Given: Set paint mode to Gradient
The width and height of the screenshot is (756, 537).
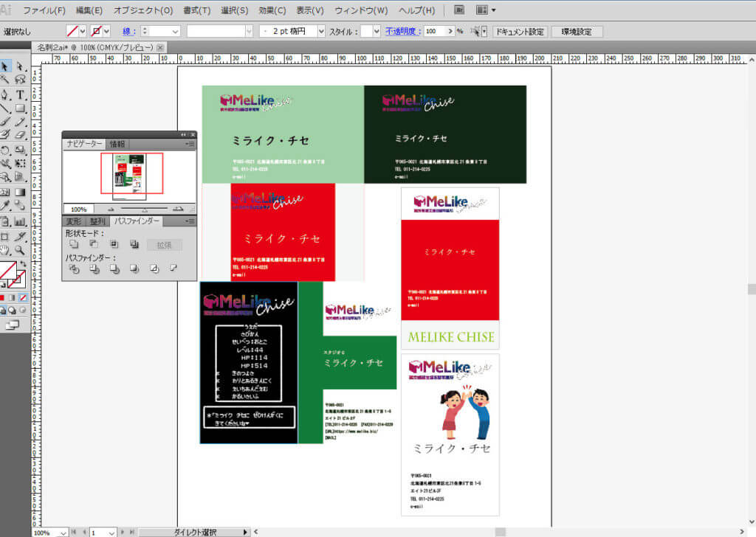Looking at the screenshot, I should (12, 298).
